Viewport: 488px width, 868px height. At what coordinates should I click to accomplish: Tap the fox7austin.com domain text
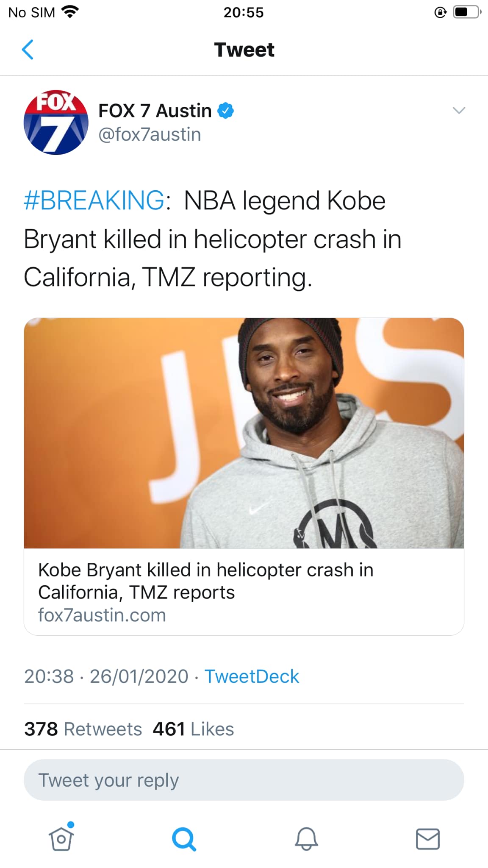[102, 615]
